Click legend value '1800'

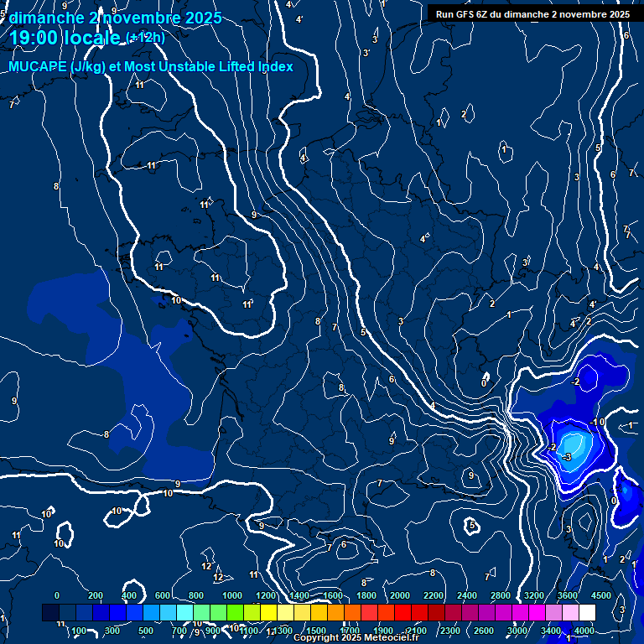coord(366,595)
